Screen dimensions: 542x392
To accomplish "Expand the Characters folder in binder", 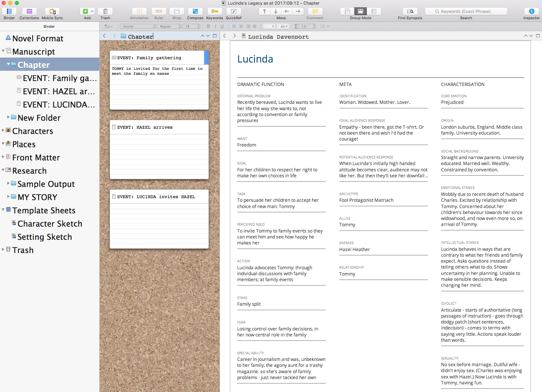I will pyautogui.click(x=3, y=130).
